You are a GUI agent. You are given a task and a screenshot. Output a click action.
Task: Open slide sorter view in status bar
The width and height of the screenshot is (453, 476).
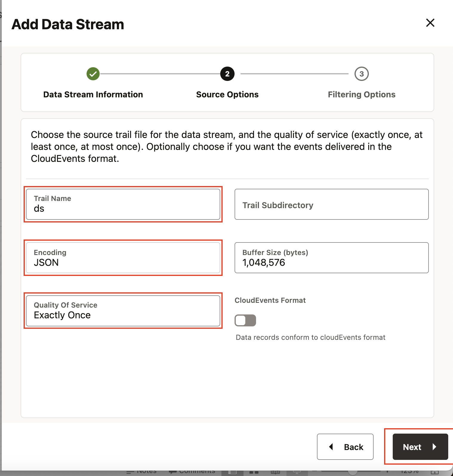[x=254, y=472]
